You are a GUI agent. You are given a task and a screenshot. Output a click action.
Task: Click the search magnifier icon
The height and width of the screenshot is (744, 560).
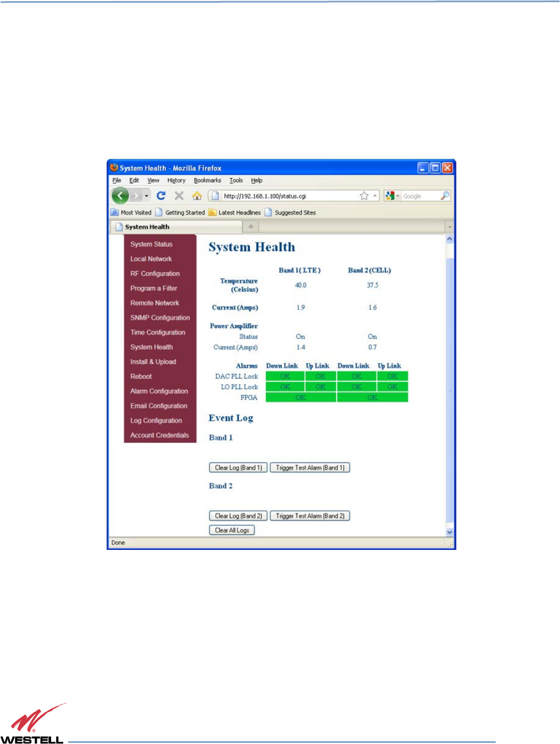[x=445, y=196]
